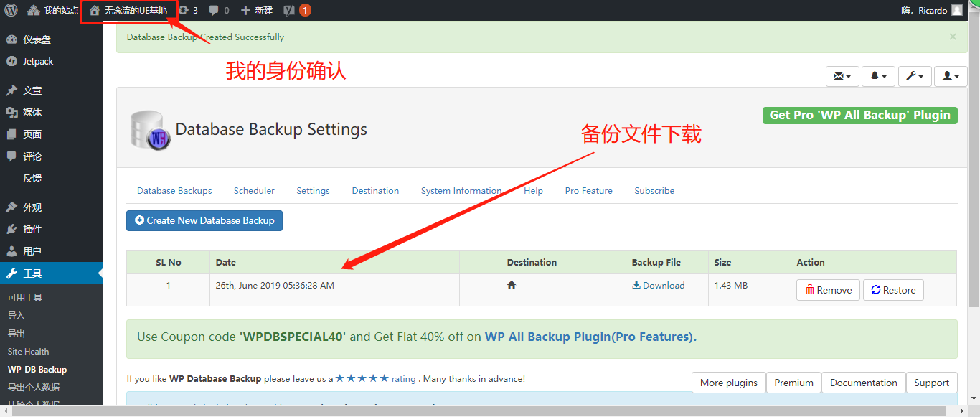The height and width of the screenshot is (417, 980).
Task: Go to 仪表盘 dashboard
Action: click(x=52, y=39)
